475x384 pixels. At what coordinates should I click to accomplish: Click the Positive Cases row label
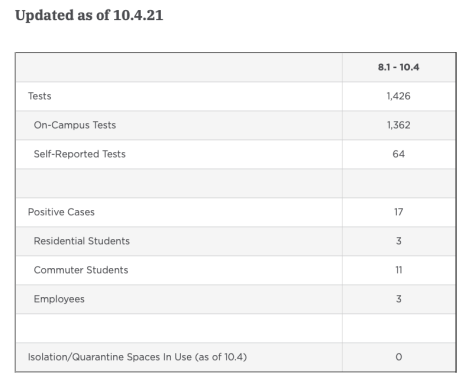[61, 212]
